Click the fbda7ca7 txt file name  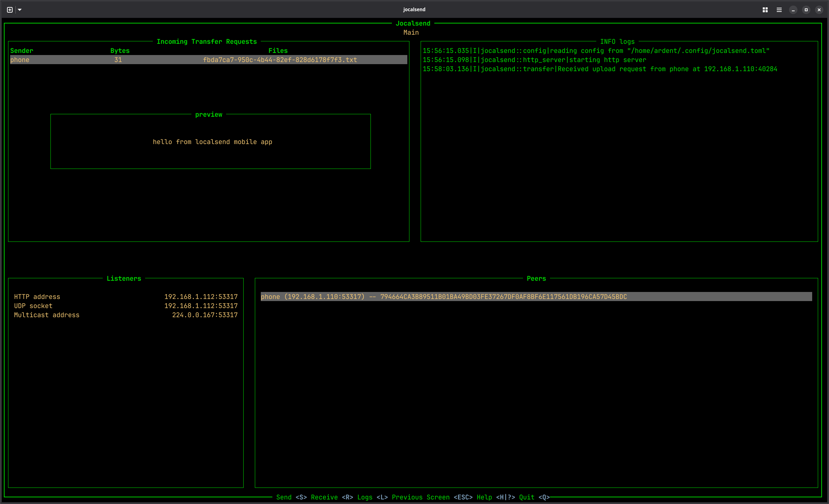click(280, 60)
